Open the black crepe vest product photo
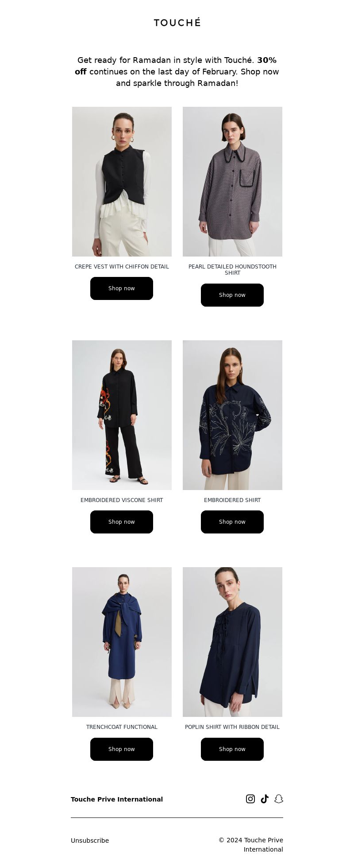 [x=122, y=182]
